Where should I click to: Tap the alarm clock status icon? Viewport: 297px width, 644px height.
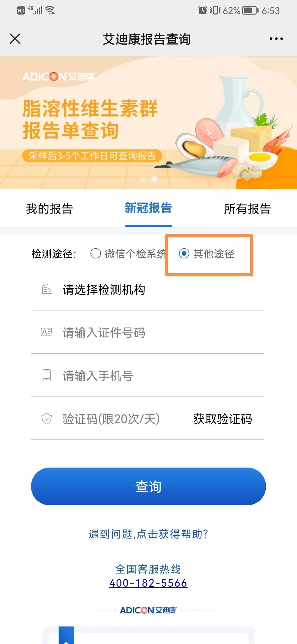coord(202,10)
